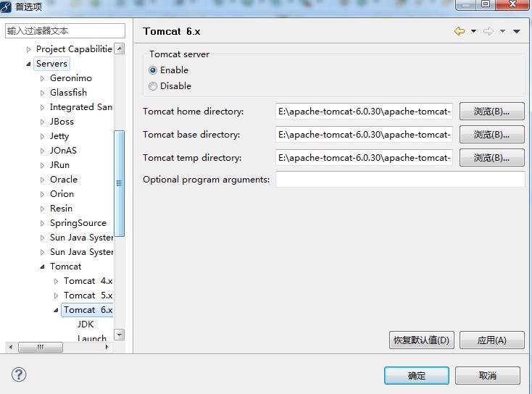Viewport: 532px width, 394px height.
Task: Expand the Tomcat 5.x node
Action: pos(56,295)
